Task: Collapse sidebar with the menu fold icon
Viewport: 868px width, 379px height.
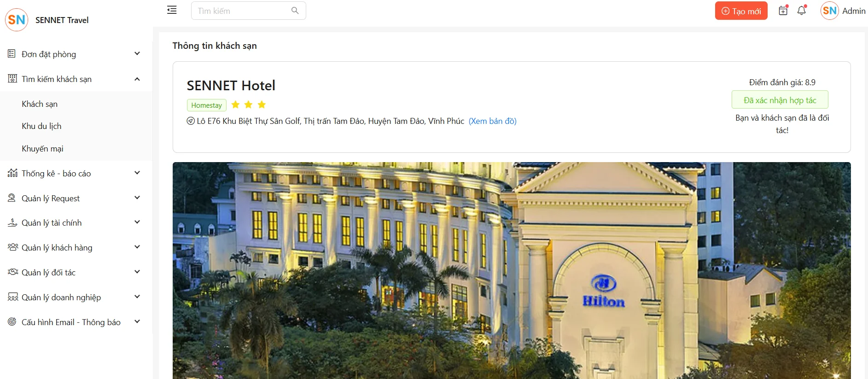Action: (x=172, y=10)
